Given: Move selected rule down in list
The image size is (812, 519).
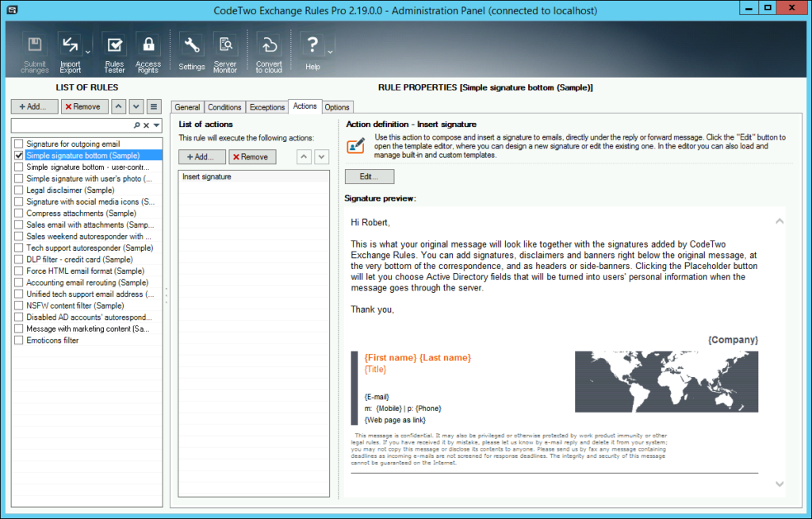Looking at the screenshot, I should [x=136, y=107].
